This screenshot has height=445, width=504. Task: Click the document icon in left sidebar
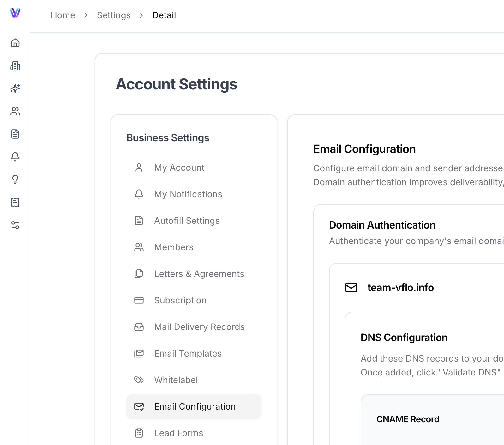click(15, 134)
